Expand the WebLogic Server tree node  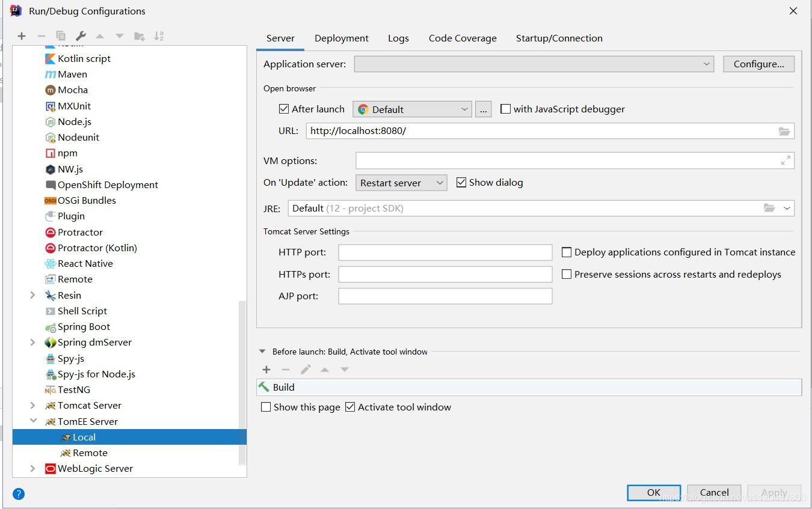click(x=33, y=469)
